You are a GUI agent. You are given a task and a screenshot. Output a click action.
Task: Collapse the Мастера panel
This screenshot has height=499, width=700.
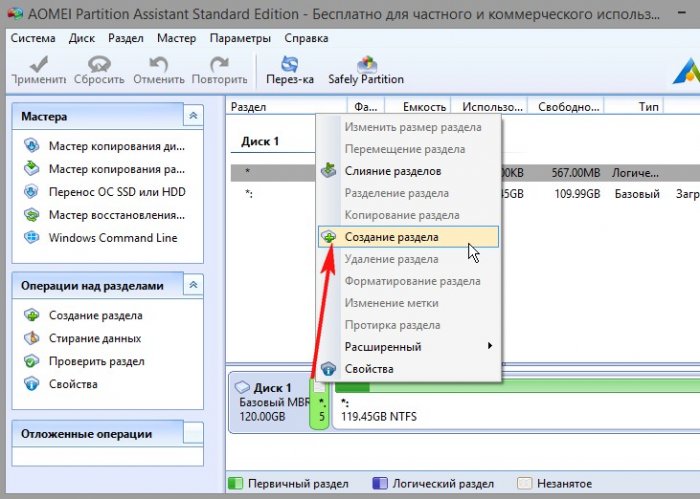coord(193,116)
